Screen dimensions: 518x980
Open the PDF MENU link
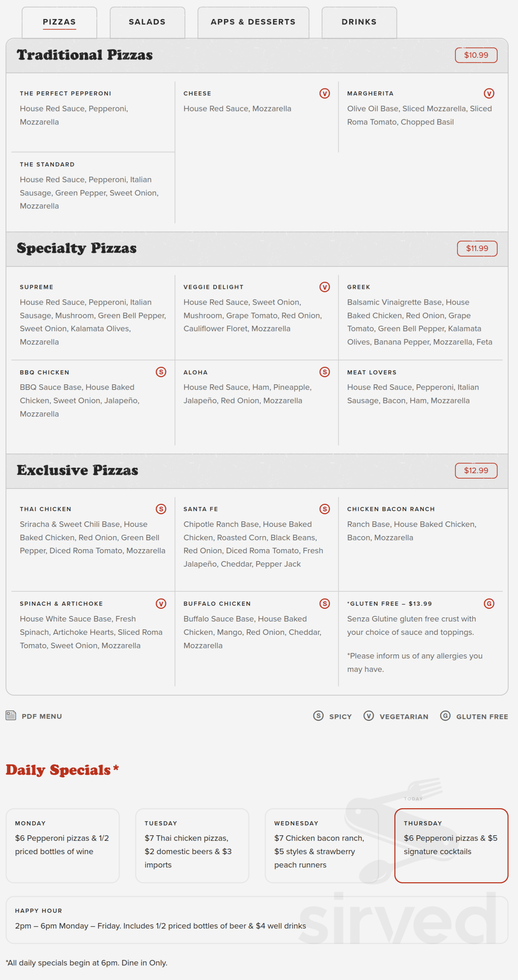click(42, 716)
